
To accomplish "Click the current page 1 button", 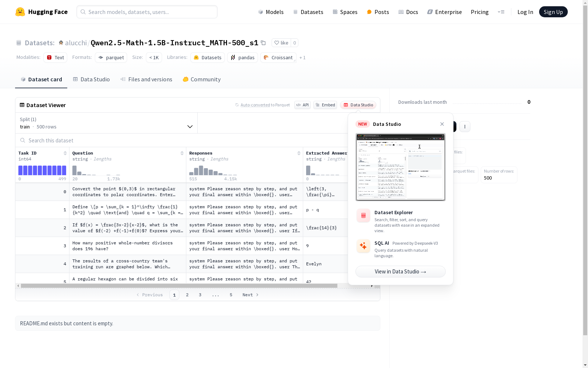I will 174,295.
